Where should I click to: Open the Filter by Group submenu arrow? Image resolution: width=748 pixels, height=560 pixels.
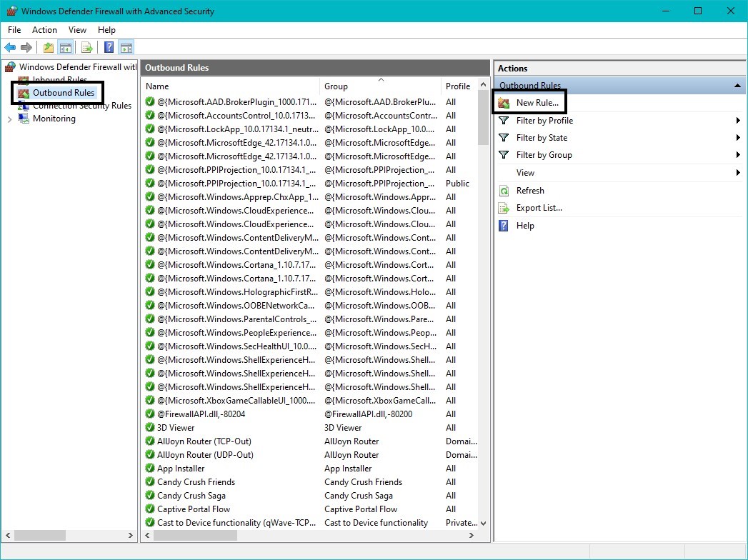tap(738, 155)
